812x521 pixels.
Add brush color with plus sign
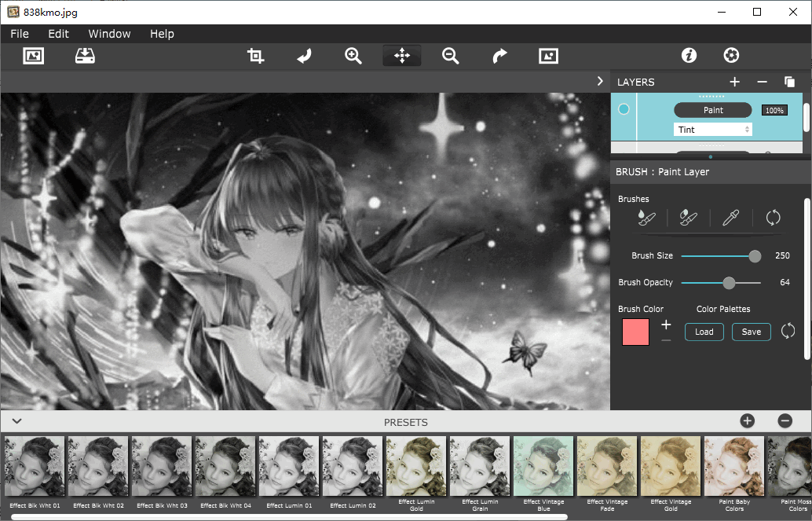tap(666, 325)
